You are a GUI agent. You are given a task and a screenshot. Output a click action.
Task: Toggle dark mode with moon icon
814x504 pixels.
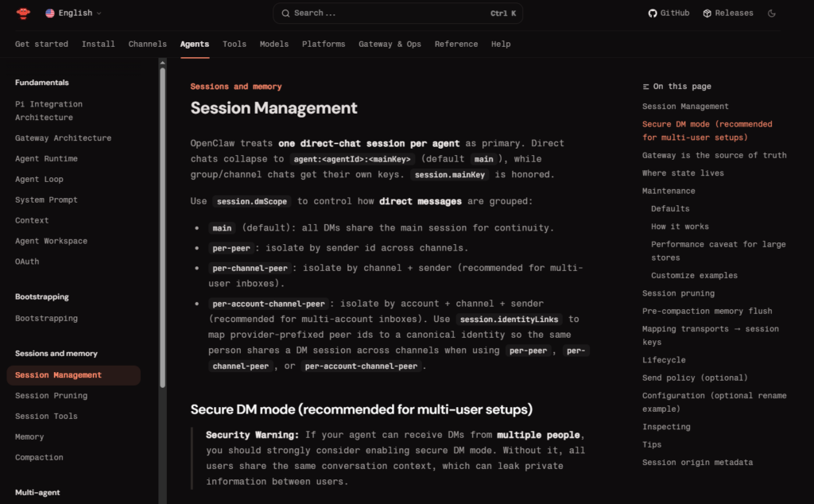772,14
